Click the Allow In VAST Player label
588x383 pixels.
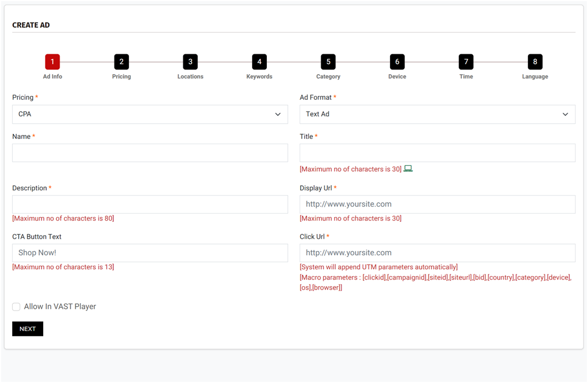60,307
